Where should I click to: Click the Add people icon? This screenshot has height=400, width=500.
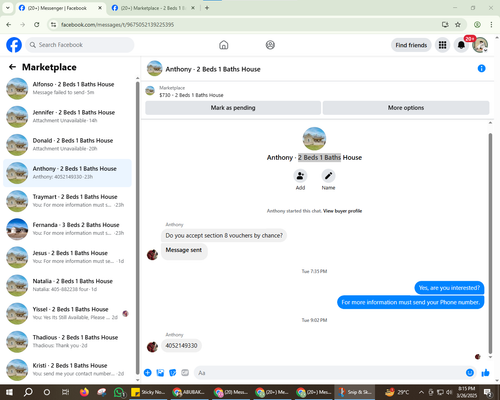tap(300, 176)
